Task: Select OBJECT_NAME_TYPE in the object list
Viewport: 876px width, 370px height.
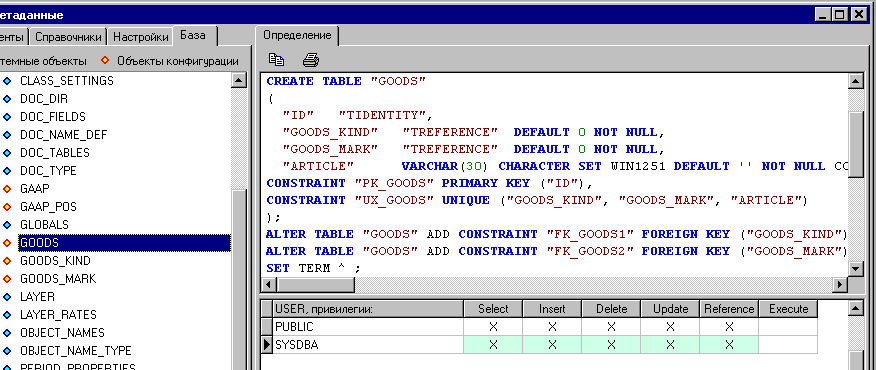Action: point(76,350)
